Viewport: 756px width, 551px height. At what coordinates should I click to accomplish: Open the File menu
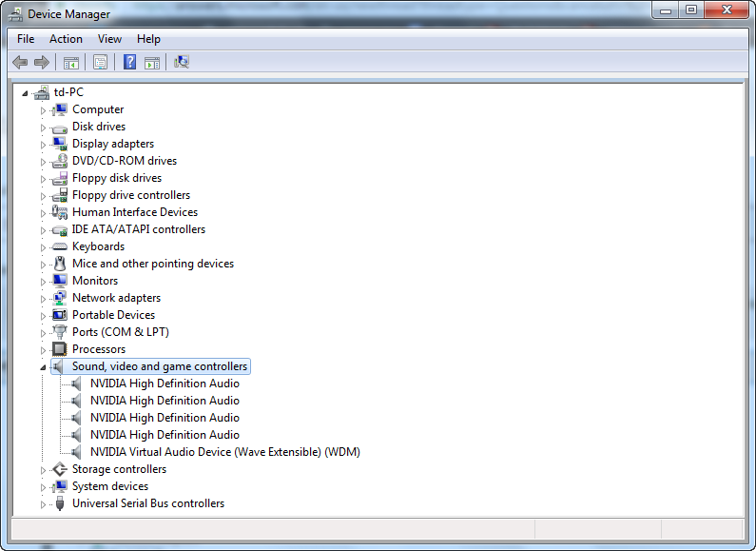pyautogui.click(x=26, y=39)
